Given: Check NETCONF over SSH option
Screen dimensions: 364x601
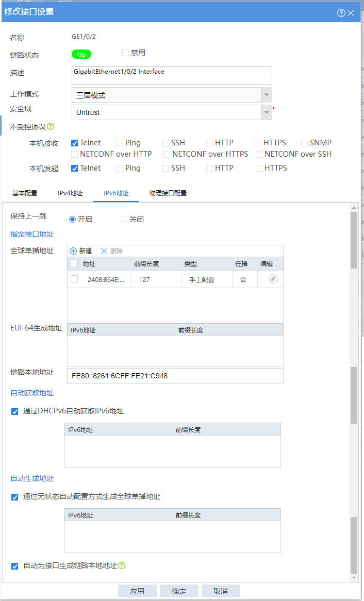Looking at the screenshot, I should [259, 155].
